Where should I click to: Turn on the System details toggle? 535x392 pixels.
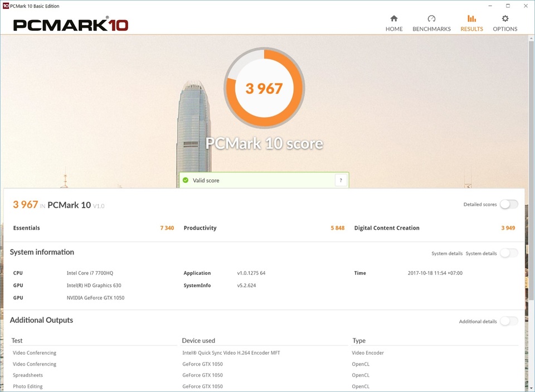(x=508, y=253)
